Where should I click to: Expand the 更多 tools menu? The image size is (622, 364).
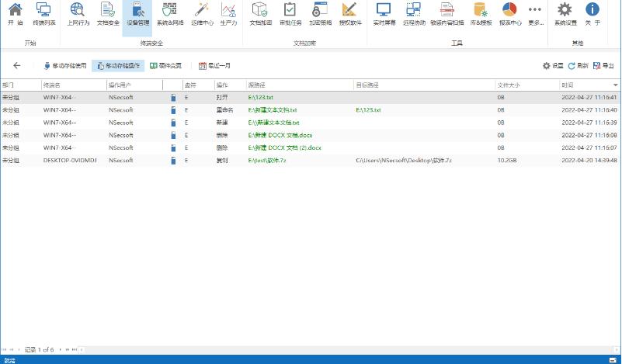(535, 13)
